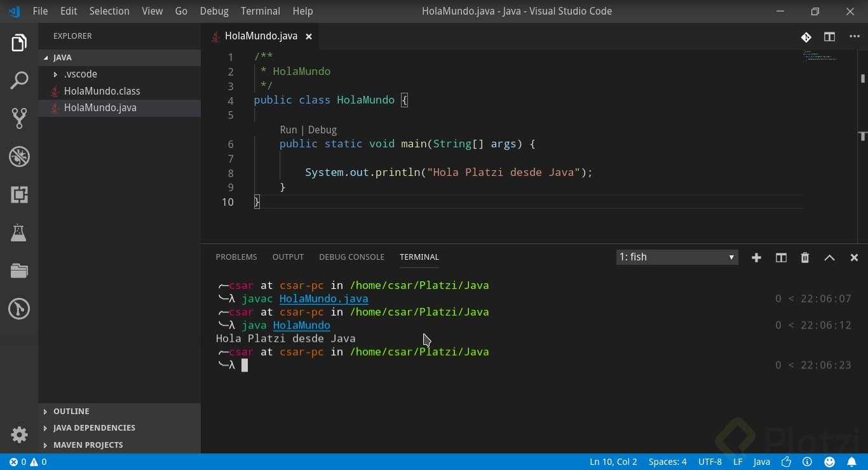868x470 pixels.
Task: Click the Run code lens above main
Action: point(288,130)
